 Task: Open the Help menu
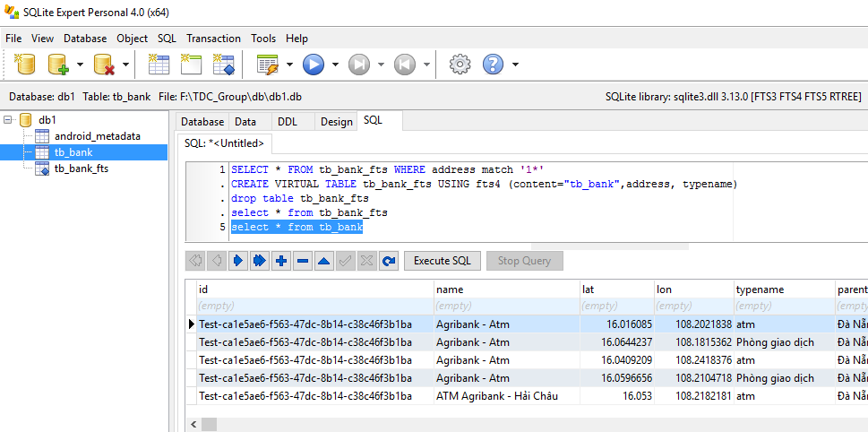tap(296, 39)
